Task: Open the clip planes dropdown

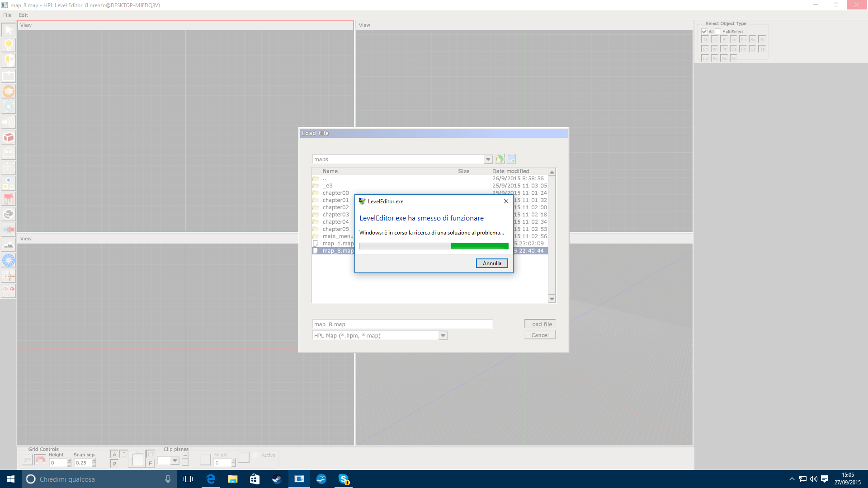Action: click(x=175, y=460)
